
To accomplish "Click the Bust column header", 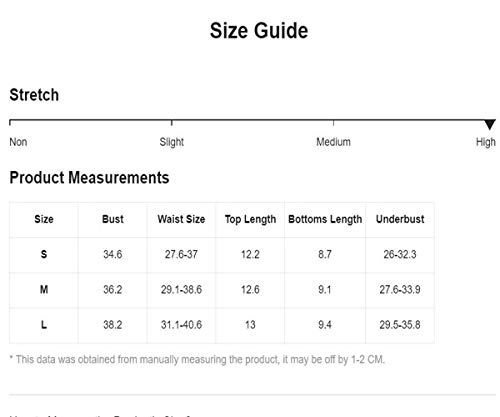I will point(113,219).
